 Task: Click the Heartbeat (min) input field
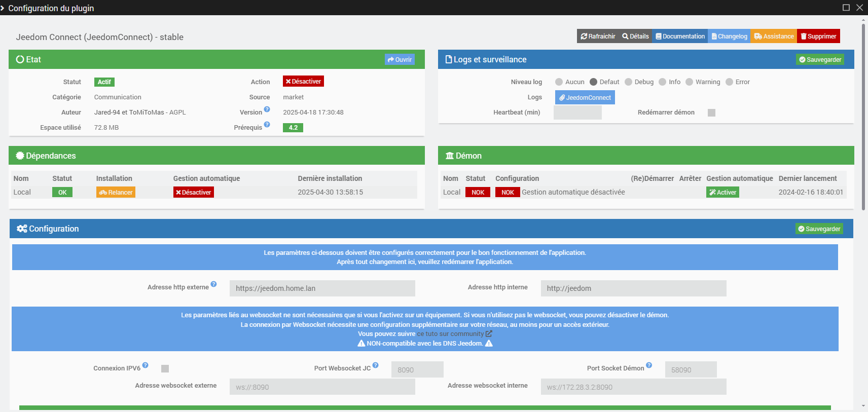(577, 113)
